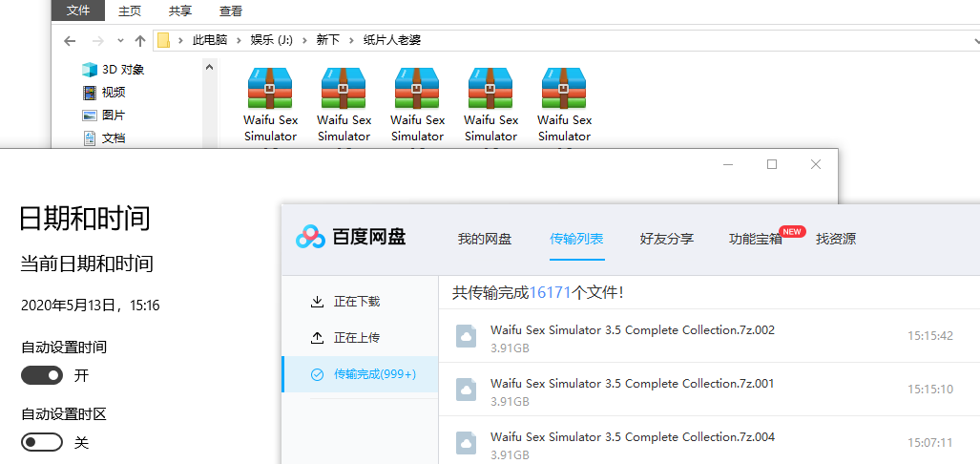Show 传输完成(999+) list

coord(360,374)
